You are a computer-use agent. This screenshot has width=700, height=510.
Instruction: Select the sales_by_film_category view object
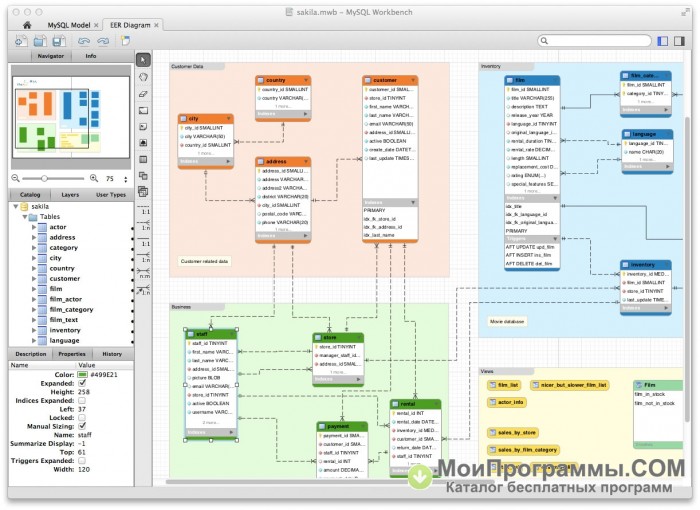click(523, 450)
